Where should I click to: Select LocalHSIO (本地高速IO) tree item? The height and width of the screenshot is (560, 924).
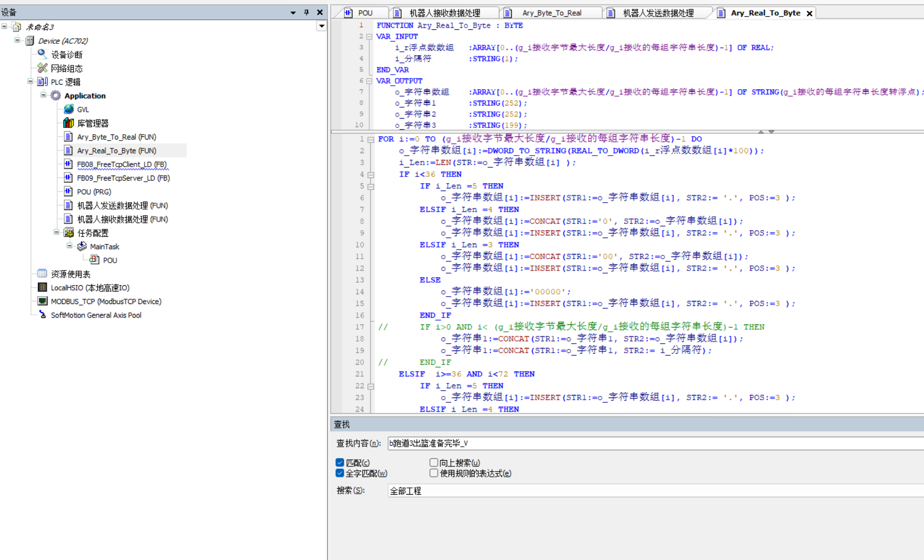click(90, 287)
